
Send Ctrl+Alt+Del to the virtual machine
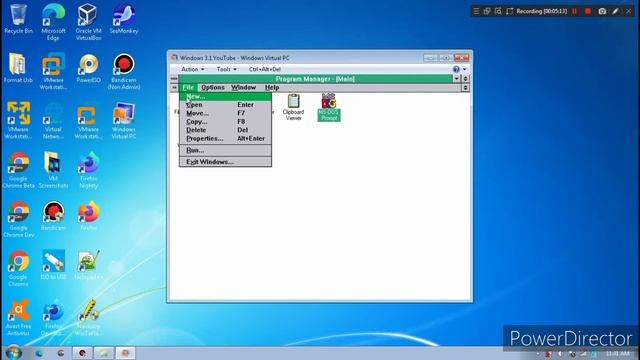tap(265, 69)
